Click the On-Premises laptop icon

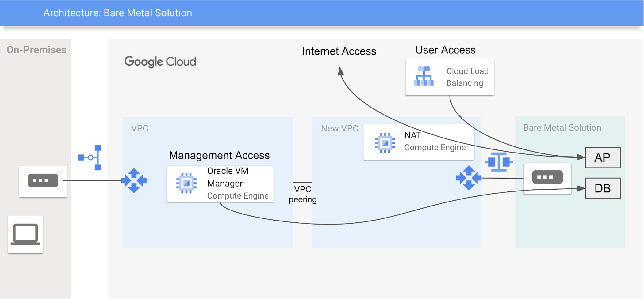(25, 234)
